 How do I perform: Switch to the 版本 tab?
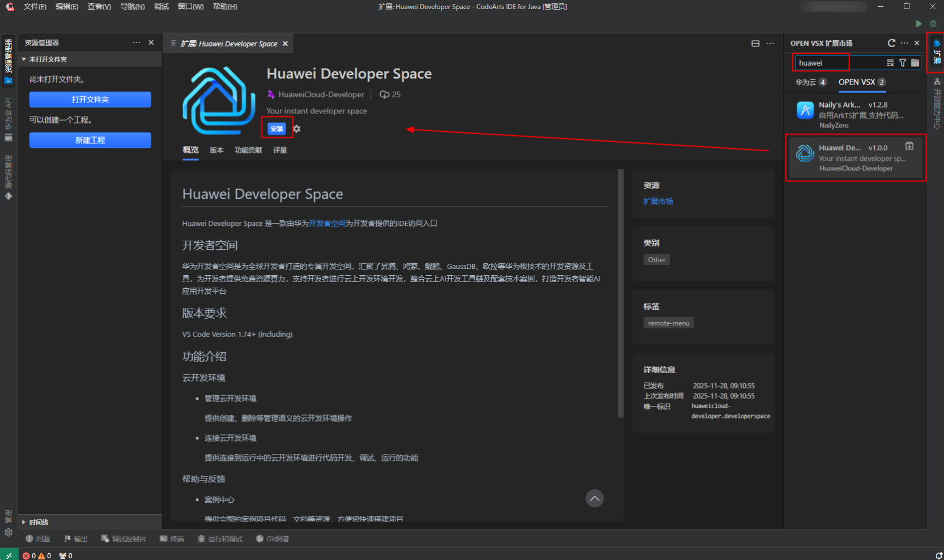(x=216, y=150)
